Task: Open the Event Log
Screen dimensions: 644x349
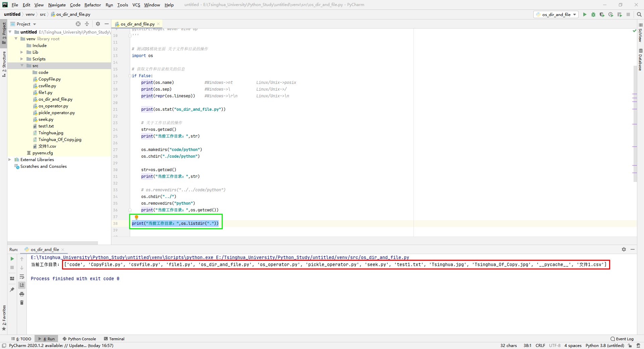Action: point(622,339)
